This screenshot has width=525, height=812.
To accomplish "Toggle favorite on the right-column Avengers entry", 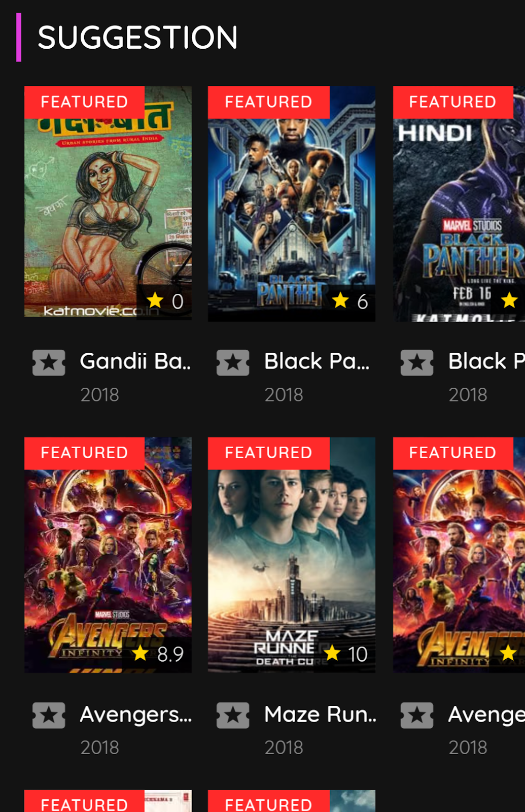I will (417, 715).
